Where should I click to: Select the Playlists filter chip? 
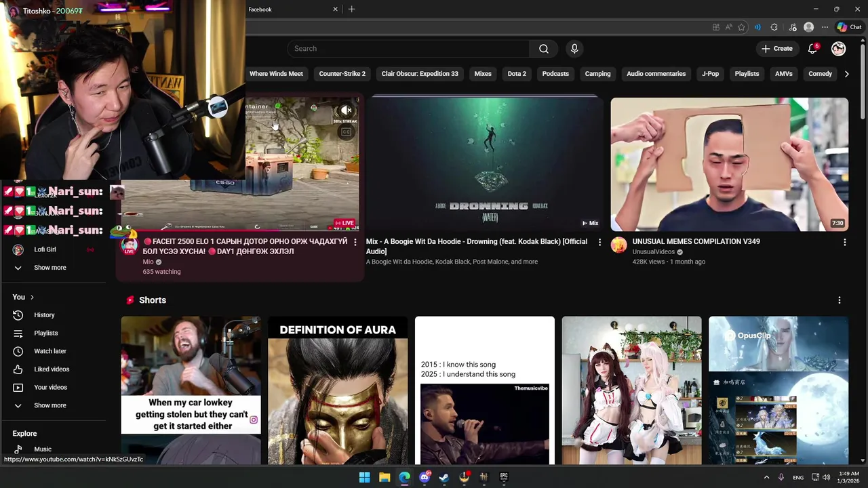tap(747, 74)
